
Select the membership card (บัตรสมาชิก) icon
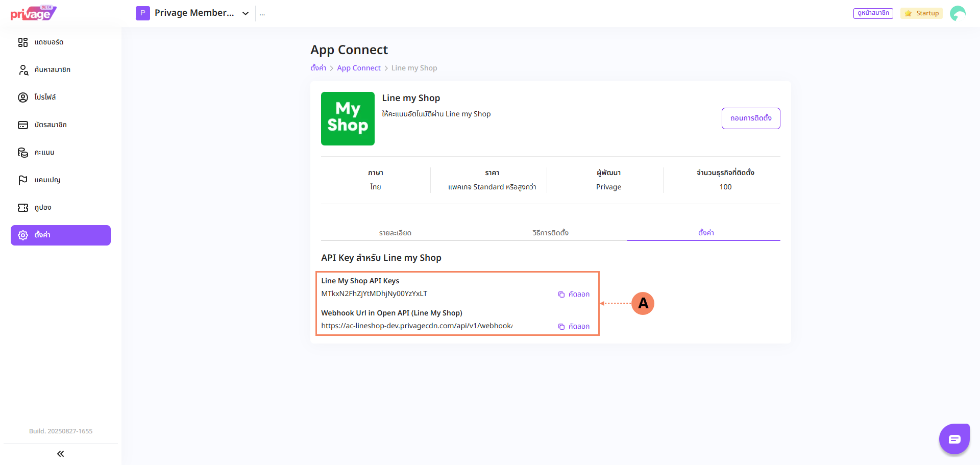click(x=23, y=125)
